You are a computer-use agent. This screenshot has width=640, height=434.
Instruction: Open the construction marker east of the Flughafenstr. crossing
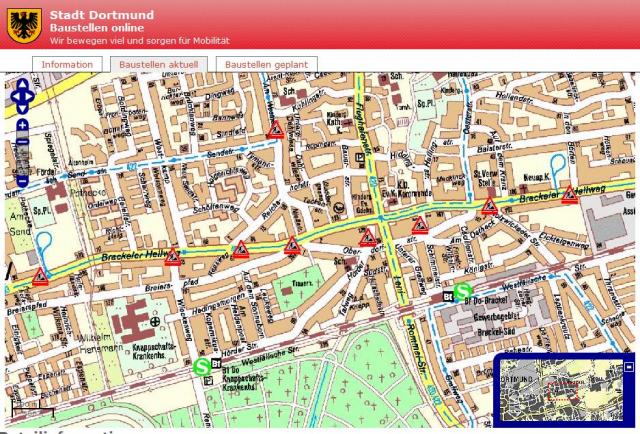tap(420, 225)
